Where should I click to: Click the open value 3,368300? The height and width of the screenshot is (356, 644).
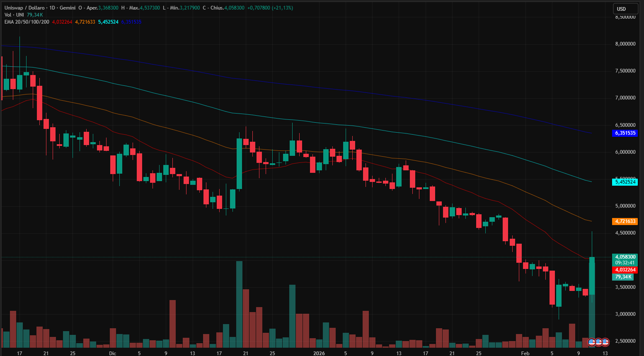[x=108, y=8]
